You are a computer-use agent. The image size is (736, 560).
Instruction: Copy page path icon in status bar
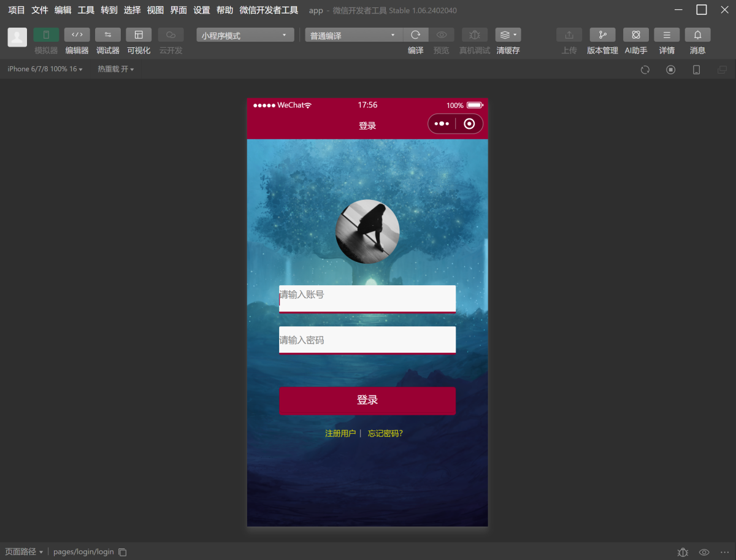(x=123, y=552)
